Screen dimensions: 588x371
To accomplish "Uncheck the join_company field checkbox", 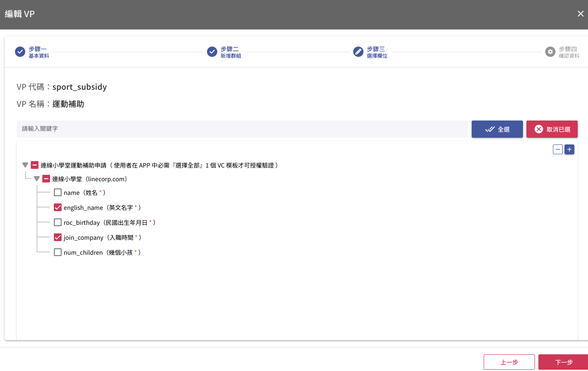I will coord(58,238).
